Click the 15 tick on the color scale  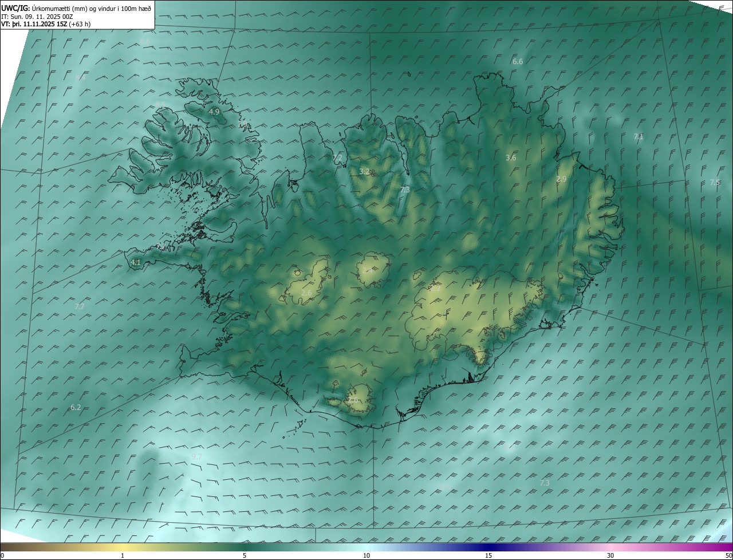pyautogui.click(x=488, y=556)
